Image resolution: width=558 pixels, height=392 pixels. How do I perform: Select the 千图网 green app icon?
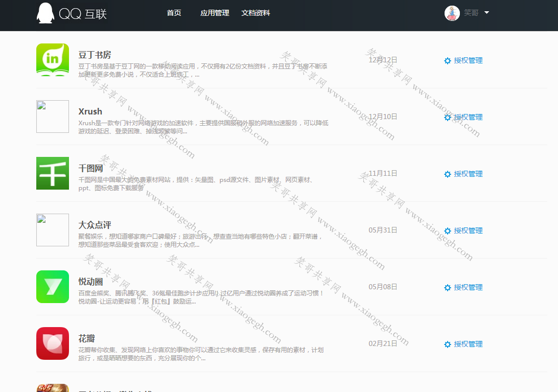coord(53,173)
